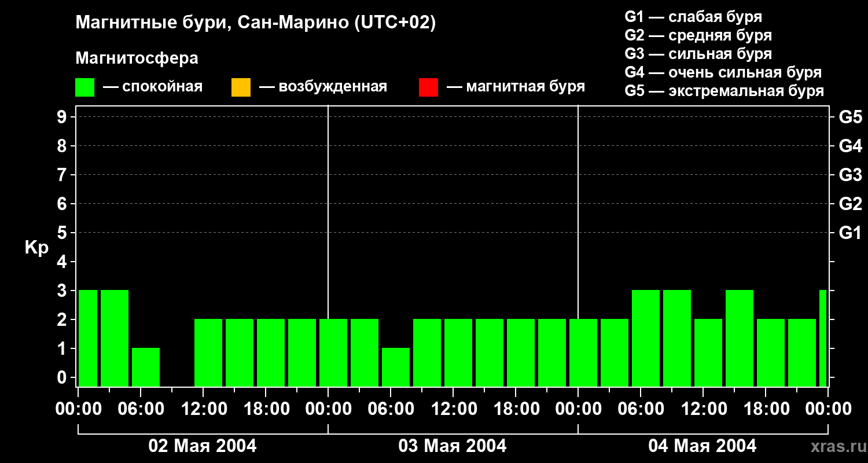Viewport: 868px width, 463px height.
Task: Click the 'Kp' axis title
Action: point(36,248)
